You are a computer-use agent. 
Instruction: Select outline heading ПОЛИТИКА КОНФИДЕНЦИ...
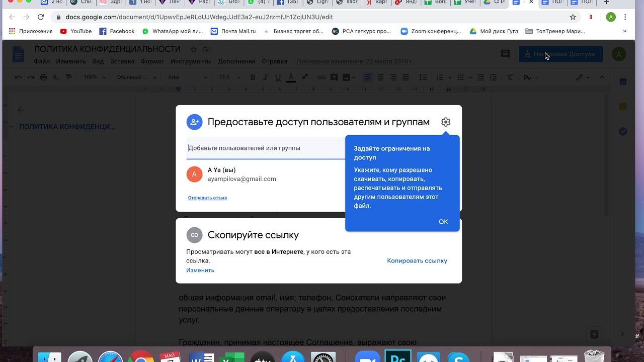coord(67,127)
